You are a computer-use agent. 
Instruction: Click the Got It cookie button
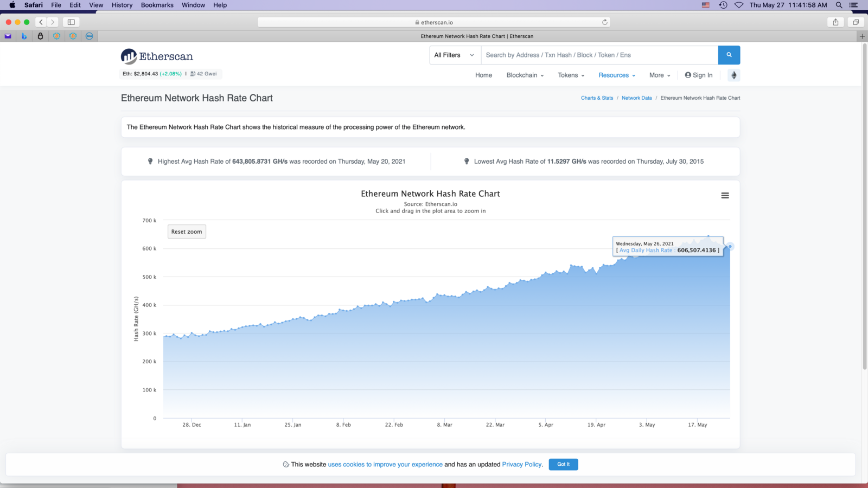(x=563, y=464)
